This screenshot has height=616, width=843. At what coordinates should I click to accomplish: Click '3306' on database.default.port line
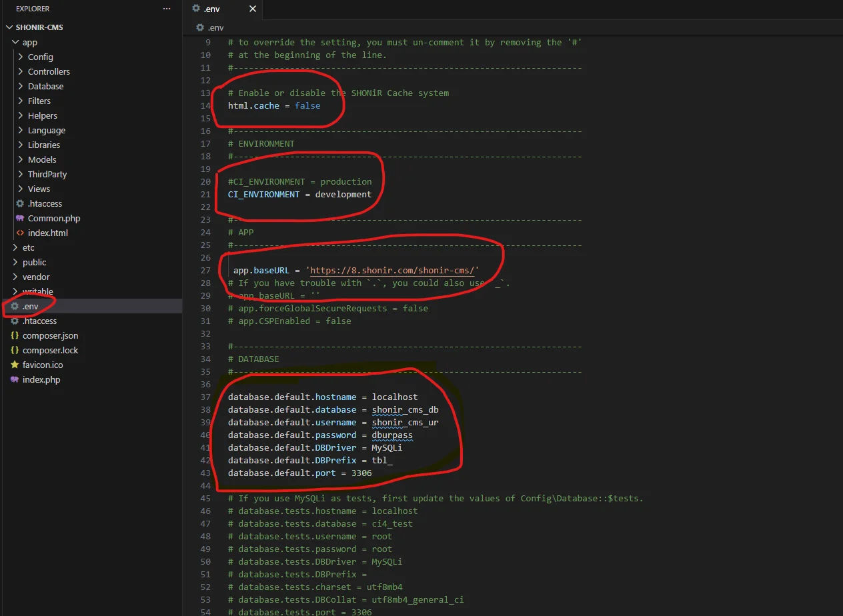361,473
